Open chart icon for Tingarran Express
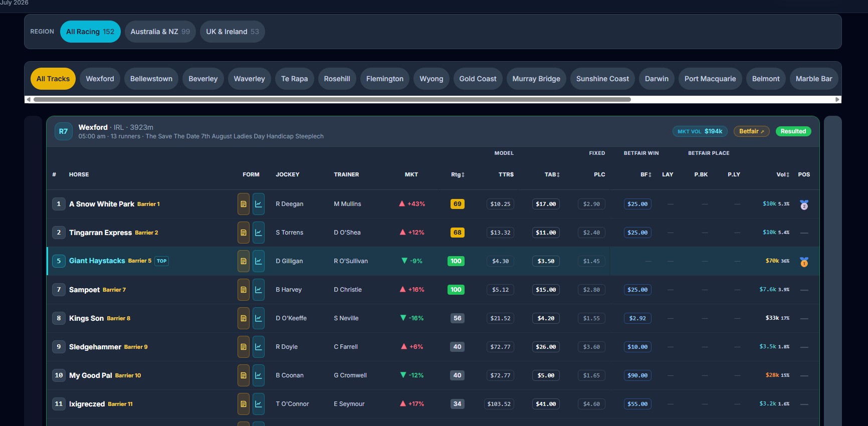Image resolution: width=868 pixels, height=426 pixels. click(x=259, y=233)
